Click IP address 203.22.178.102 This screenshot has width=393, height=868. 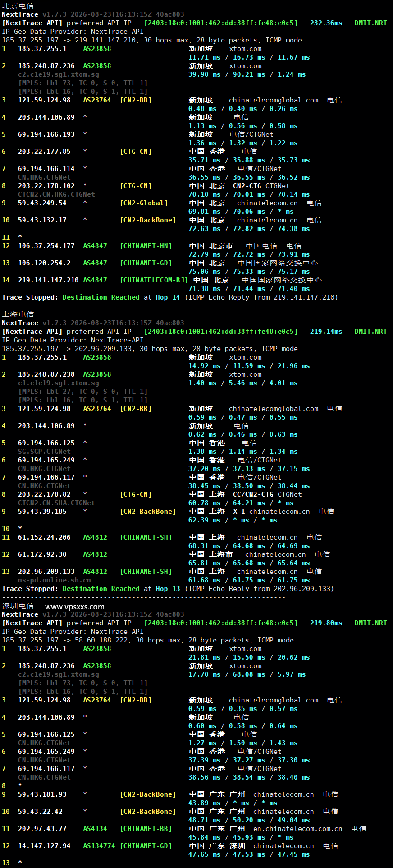46,186
